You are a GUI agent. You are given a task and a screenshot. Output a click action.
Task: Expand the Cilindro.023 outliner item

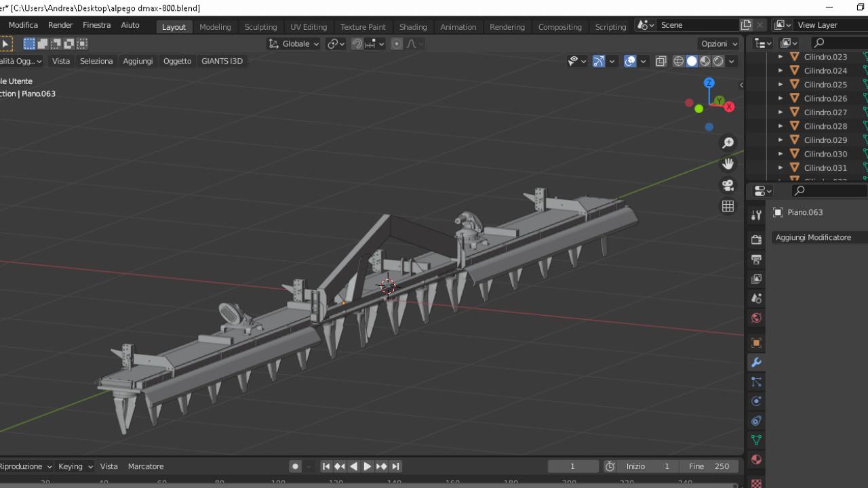[x=781, y=57]
